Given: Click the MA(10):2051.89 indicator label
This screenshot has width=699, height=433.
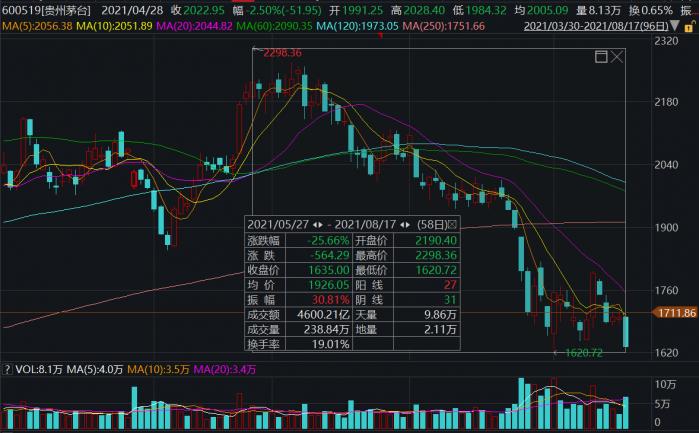Looking at the screenshot, I should tap(114, 26).
